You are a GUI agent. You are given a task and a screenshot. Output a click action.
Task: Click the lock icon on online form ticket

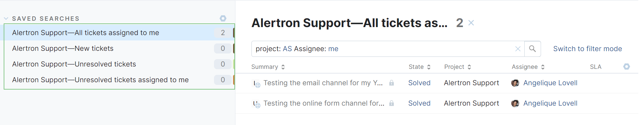pos(391,103)
